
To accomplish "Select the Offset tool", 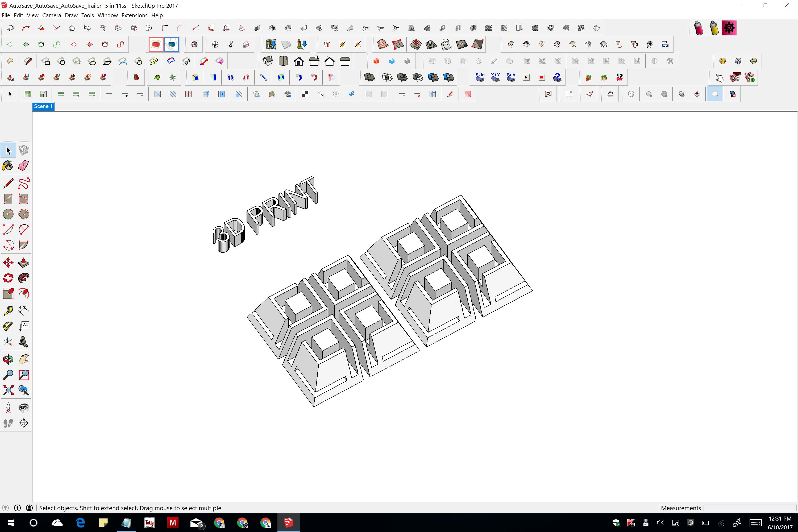I will click(x=24, y=293).
